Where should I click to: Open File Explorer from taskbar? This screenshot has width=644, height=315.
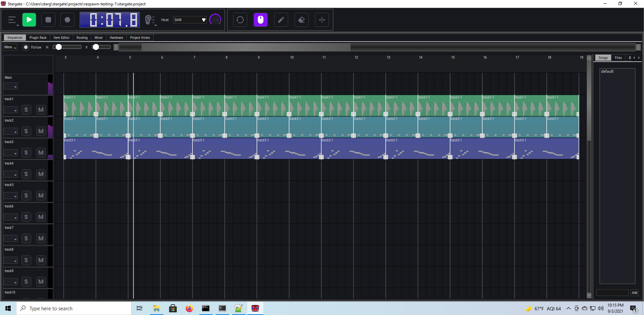[x=156, y=308]
